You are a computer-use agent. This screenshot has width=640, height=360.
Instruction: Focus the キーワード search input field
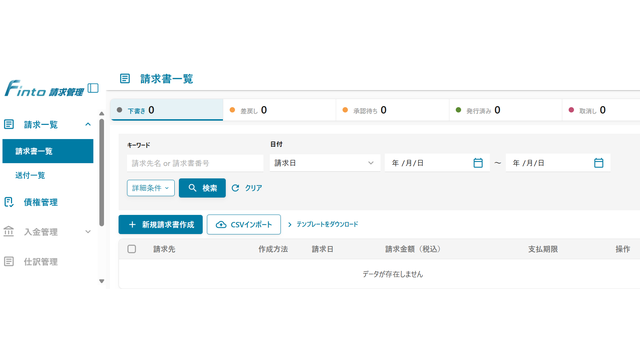point(195,163)
